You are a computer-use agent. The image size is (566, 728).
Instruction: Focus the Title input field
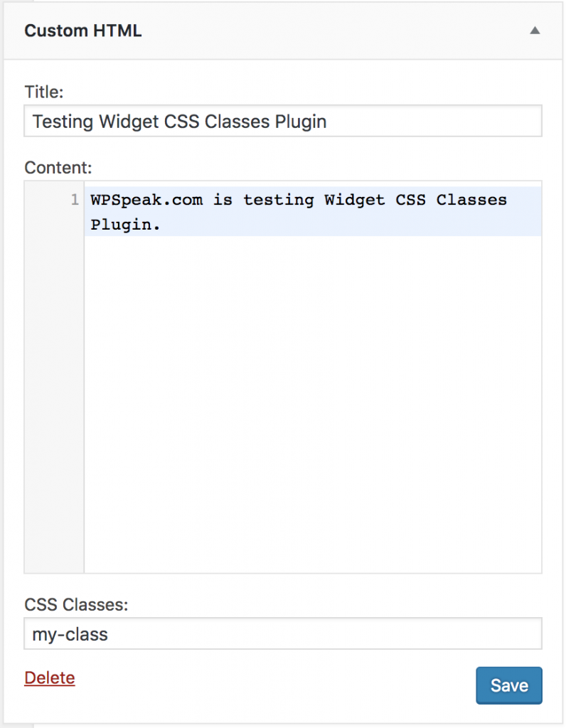pyautogui.click(x=283, y=121)
